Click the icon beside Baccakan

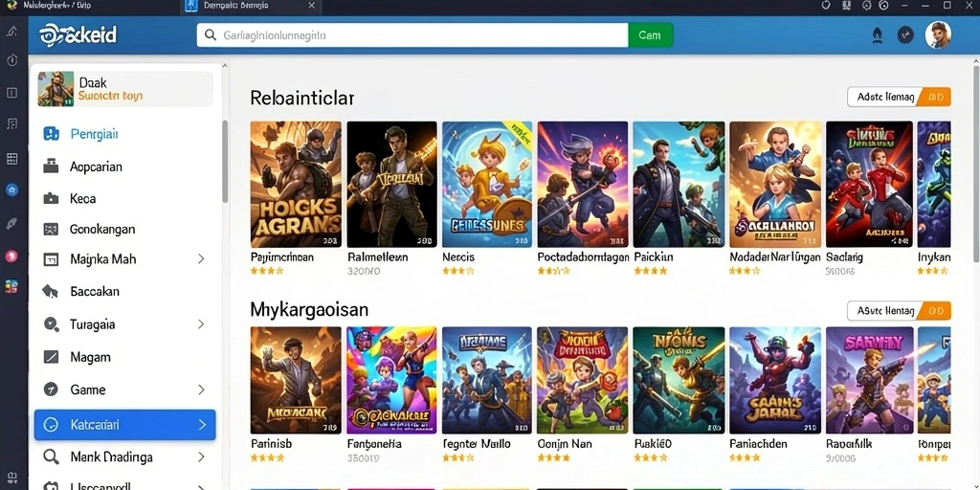pyautogui.click(x=50, y=291)
